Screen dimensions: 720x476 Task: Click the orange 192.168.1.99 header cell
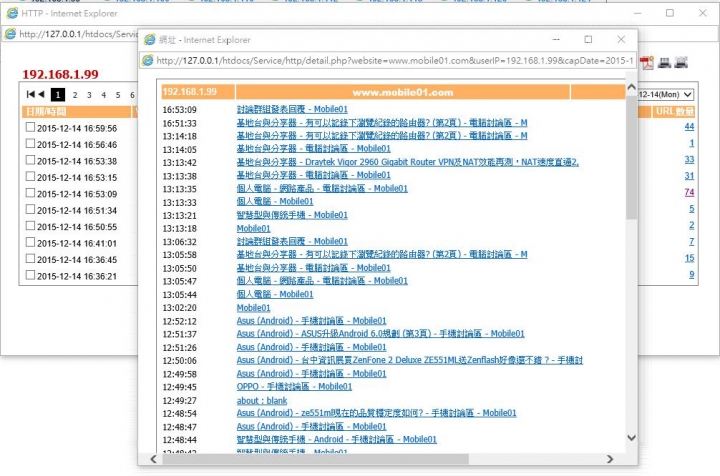(x=198, y=92)
